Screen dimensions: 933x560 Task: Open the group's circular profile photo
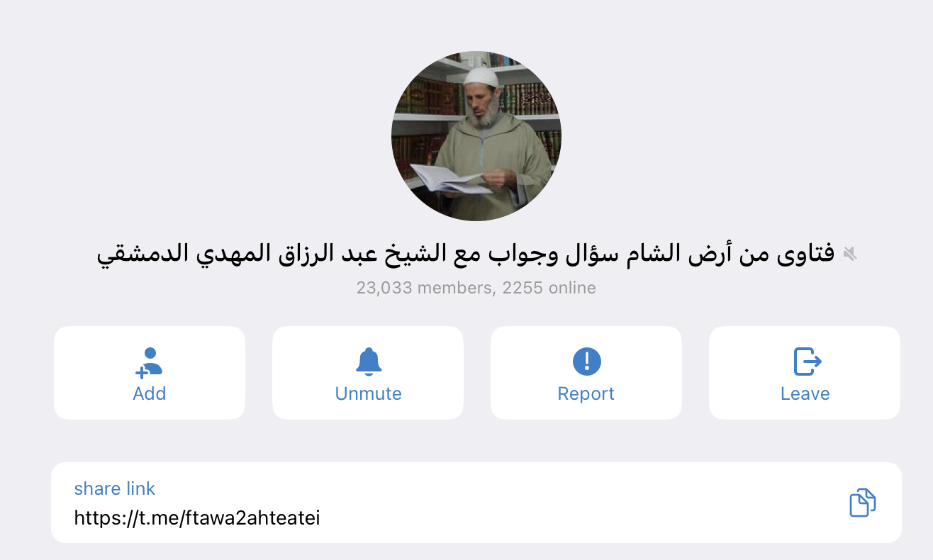point(476,136)
